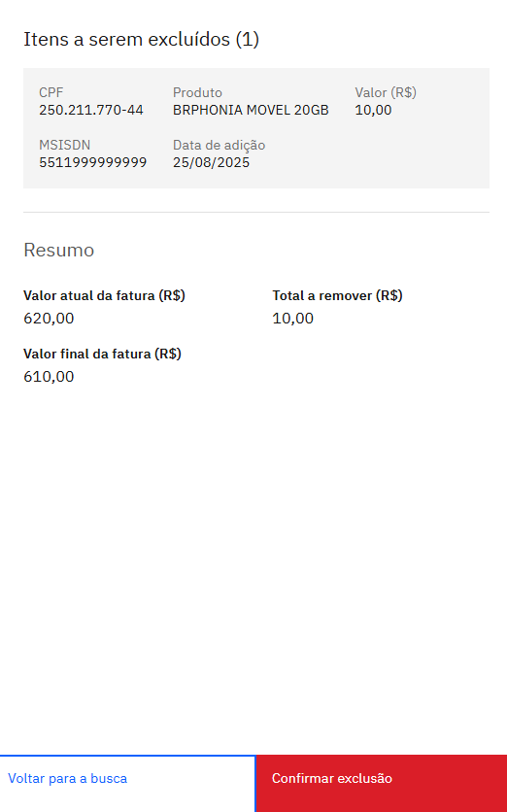Click the Valor (R$) label in the card

coord(386,92)
